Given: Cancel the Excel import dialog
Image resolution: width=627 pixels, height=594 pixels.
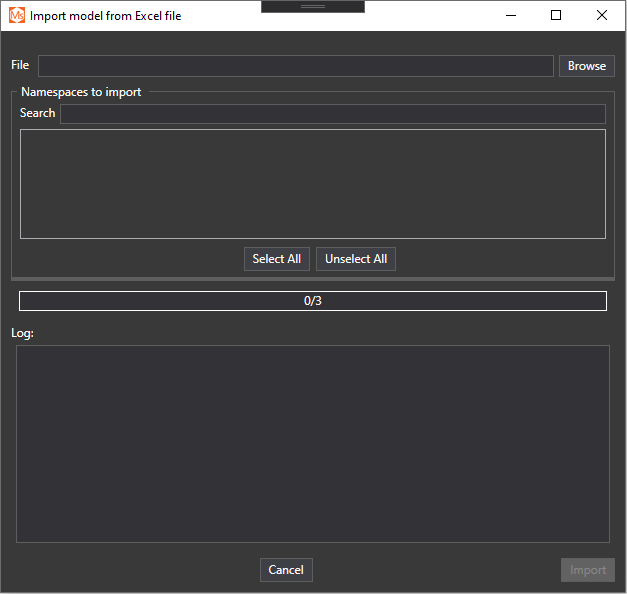Looking at the screenshot, I should (286, 570).
